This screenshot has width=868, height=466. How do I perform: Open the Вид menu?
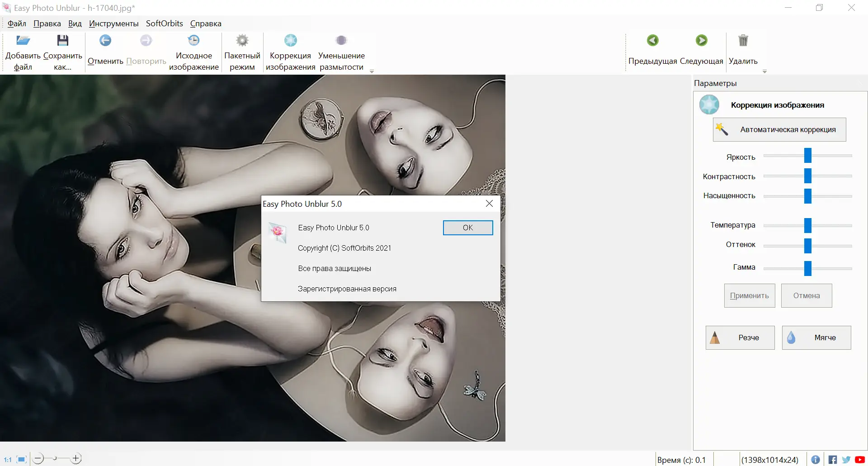[x=75, y=24]
